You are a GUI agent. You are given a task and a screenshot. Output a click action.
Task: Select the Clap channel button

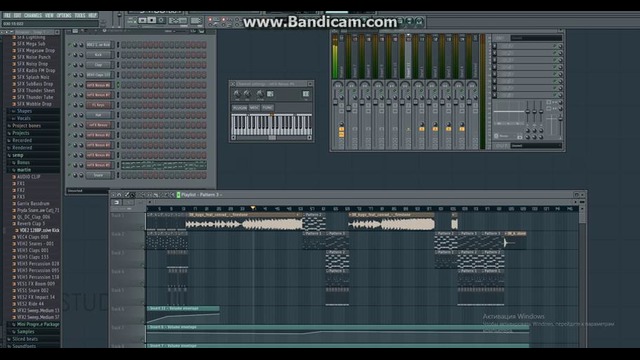point(98,65)
